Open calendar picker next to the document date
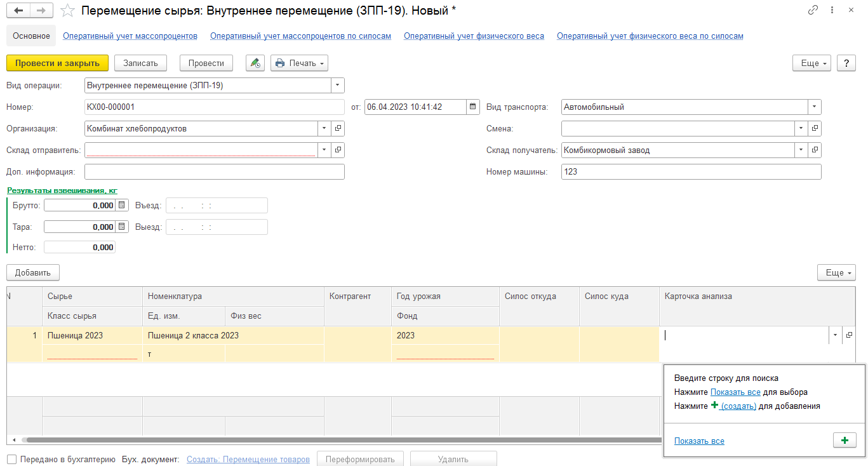The width and height of the screenshot is (868, 466). 473,107
